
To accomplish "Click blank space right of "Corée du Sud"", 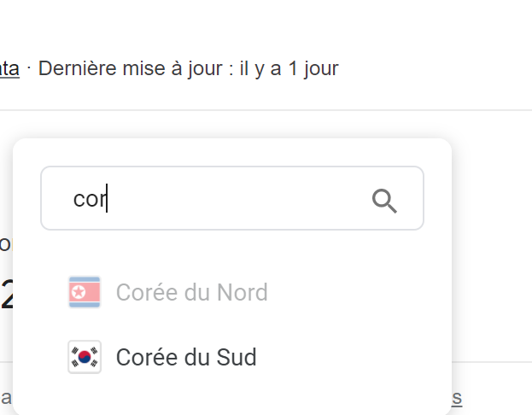I will [350, 357].
